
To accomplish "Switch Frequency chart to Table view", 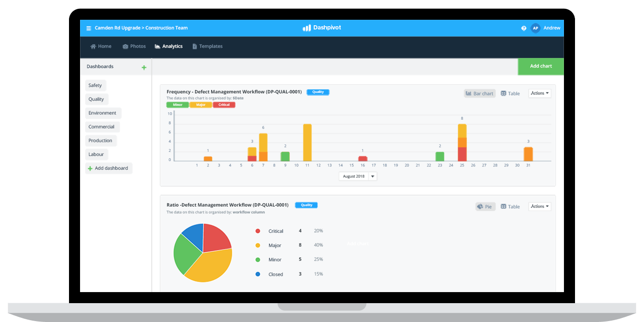I will point(510,93).
